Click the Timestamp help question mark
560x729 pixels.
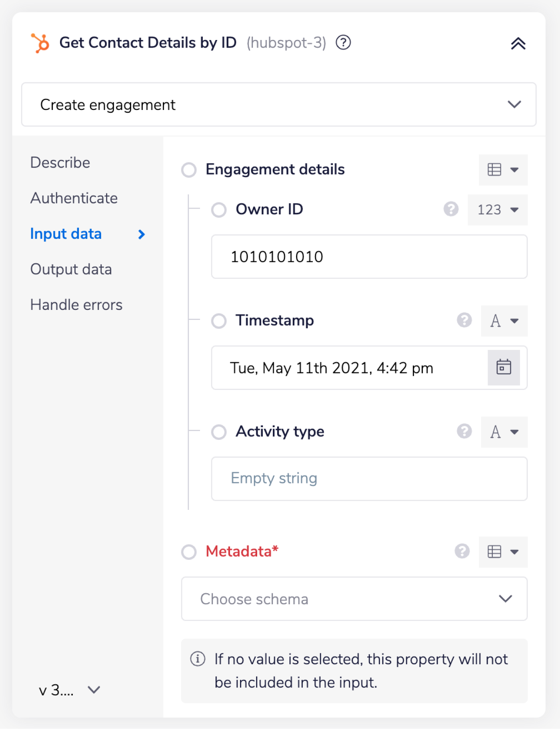[464, 320]
